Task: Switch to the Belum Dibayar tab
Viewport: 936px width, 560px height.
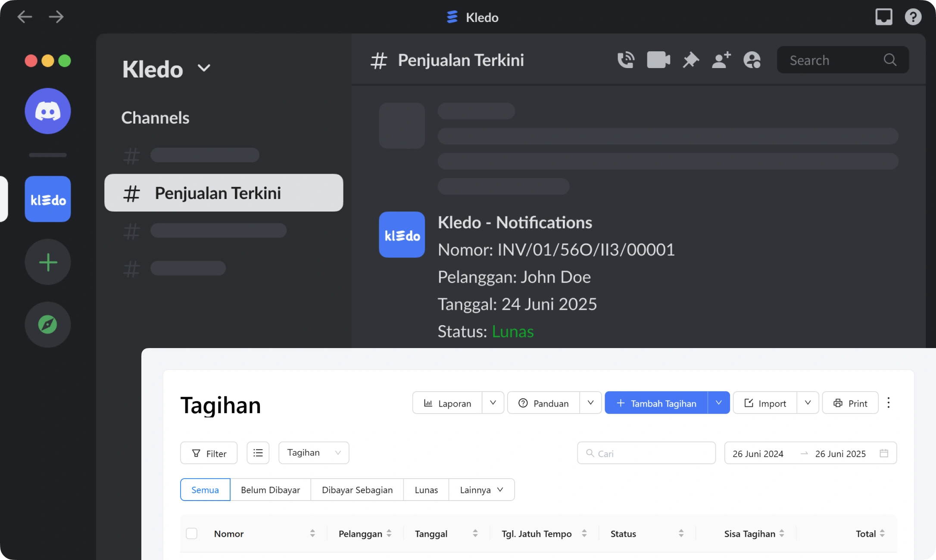Action: click(x=271, y=489)
